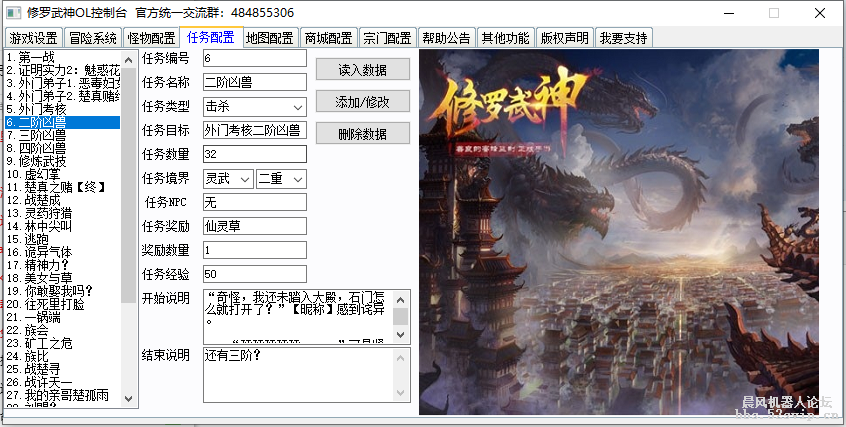Open the 帮助公告 tab
This screenshot has height=427, width=846.
click(x=446, y=38)
